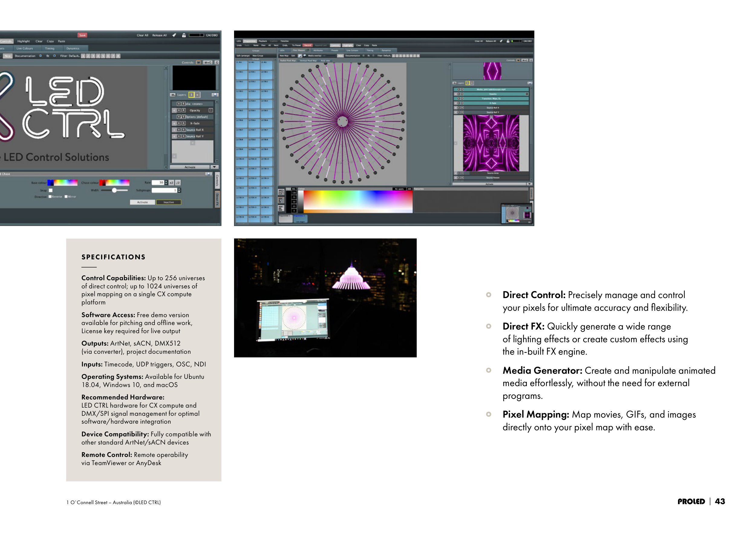This screenshot has width=756, height=535.
Task: Click the Rate value stepper arrows
Action: pos(166,182)
